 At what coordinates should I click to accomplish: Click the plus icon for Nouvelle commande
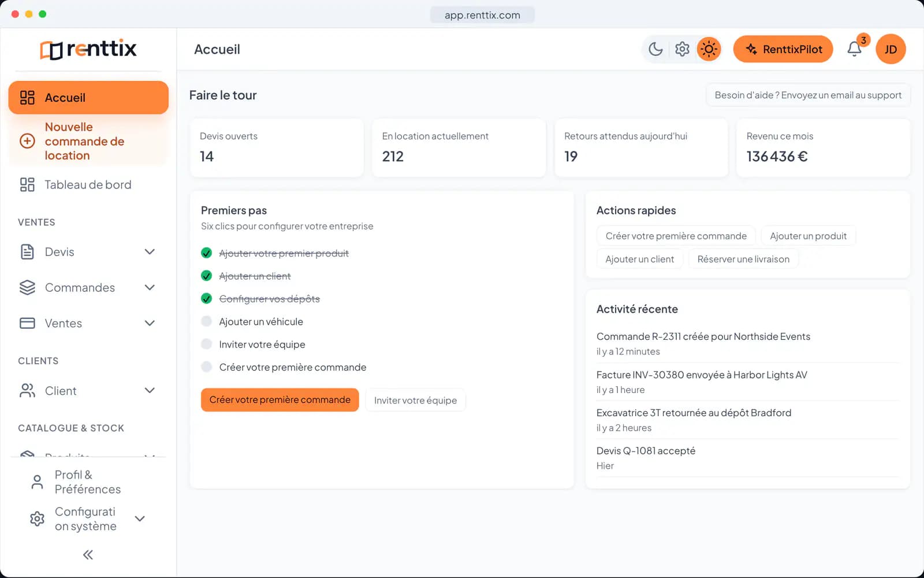(x=27, y=141)
